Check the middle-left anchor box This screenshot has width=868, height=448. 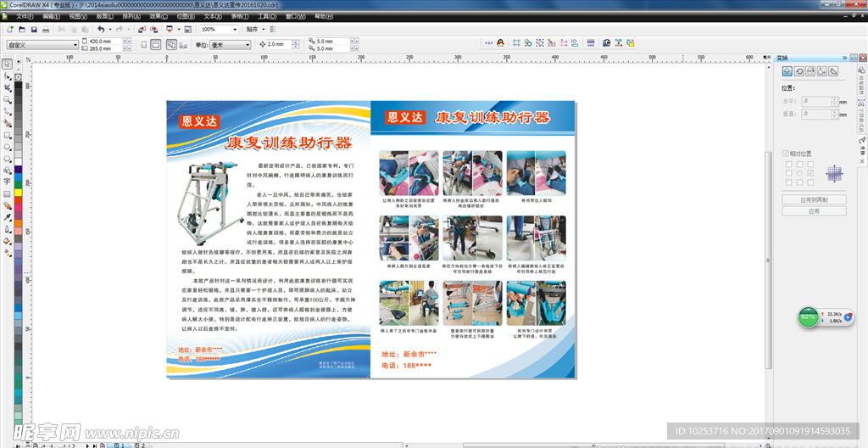tap(789, 173)
